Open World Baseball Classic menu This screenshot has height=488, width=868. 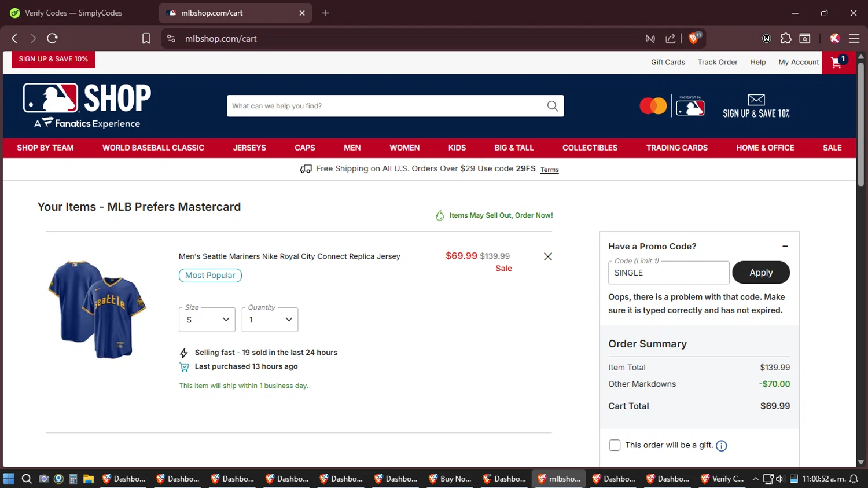point(153,148)
